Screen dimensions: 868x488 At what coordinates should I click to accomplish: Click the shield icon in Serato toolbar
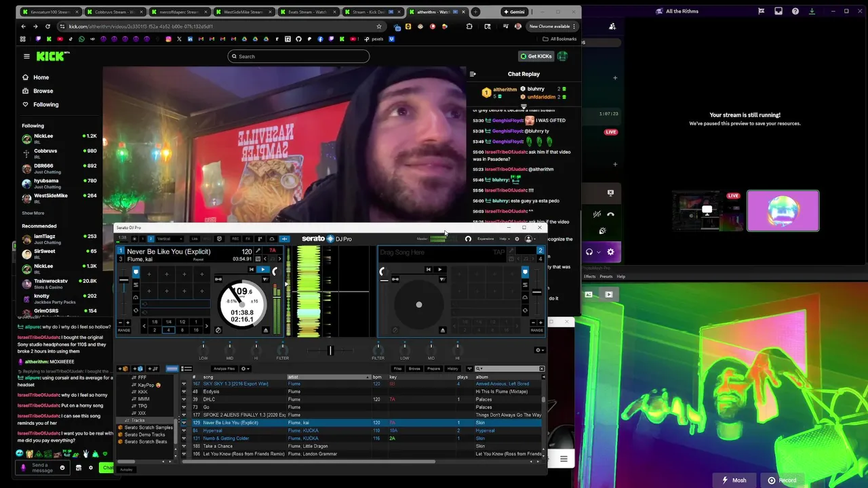tap(219, 239)
